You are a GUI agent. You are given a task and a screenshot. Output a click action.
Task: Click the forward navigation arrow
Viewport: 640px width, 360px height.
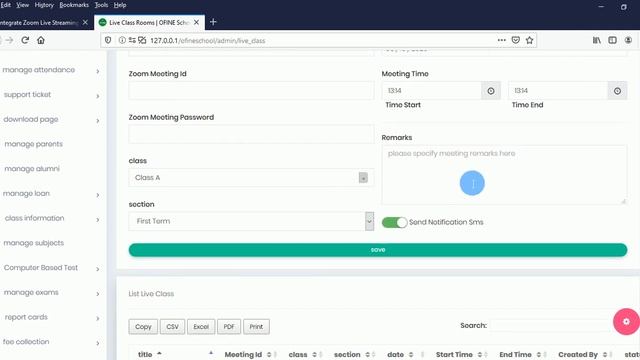click(9, 40)
